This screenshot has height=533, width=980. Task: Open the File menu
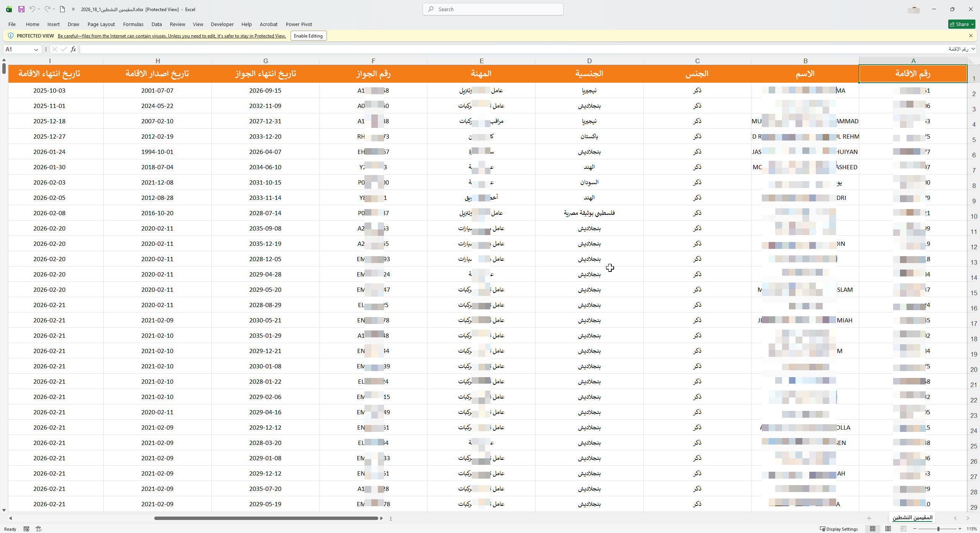tap(12, 24)
